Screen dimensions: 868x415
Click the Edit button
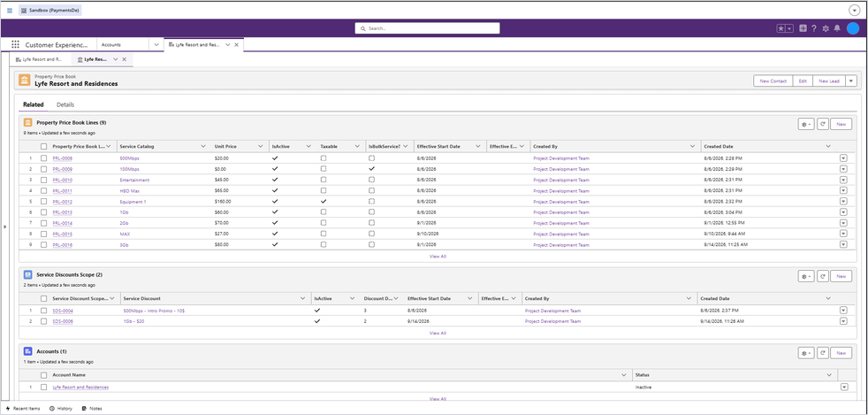803,81
